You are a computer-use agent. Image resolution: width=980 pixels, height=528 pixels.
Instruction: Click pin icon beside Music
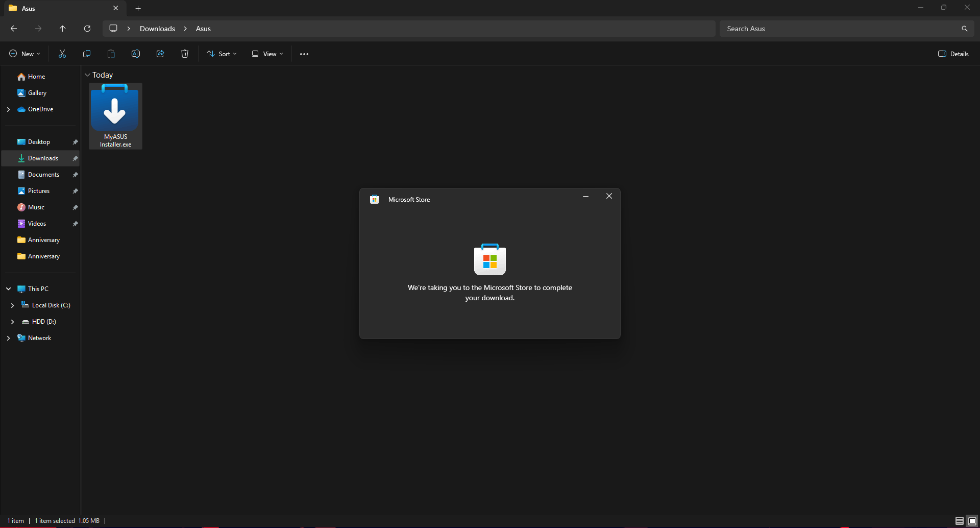pyautogui.click(x=75, y=207)
